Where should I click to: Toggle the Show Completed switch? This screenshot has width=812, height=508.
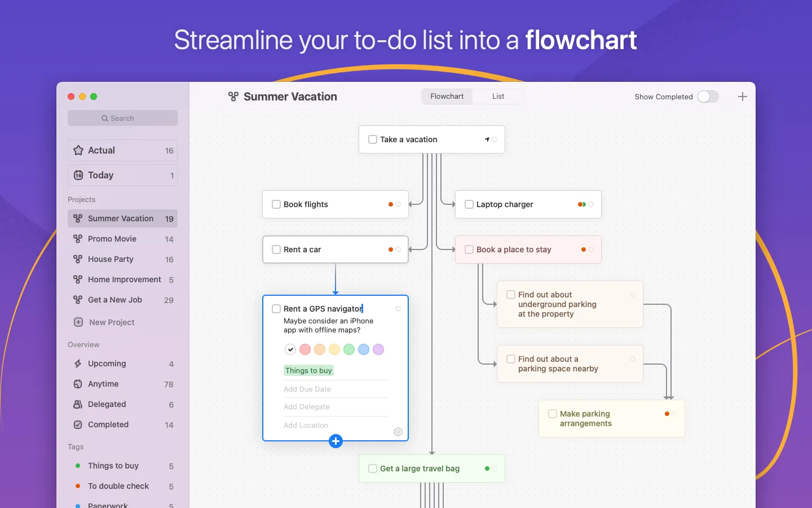click(708, 97)
